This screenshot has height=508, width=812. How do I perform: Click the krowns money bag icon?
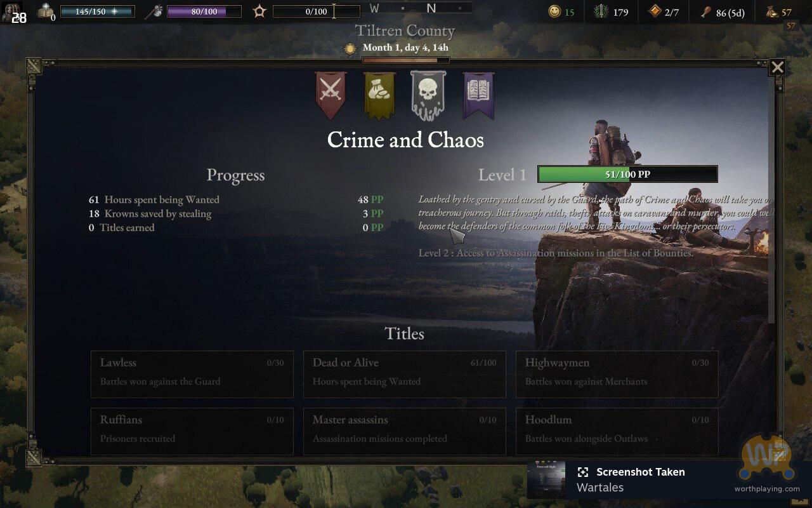click(x=769, y=11)
